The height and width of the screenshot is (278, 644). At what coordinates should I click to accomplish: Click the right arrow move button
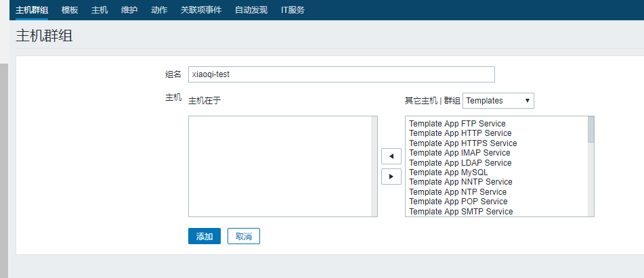point(391,177)
